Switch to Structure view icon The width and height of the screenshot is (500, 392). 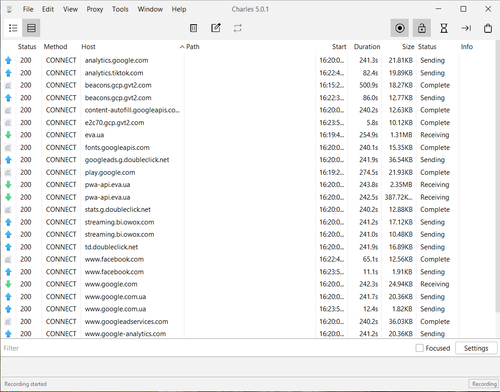click(13, 28)
